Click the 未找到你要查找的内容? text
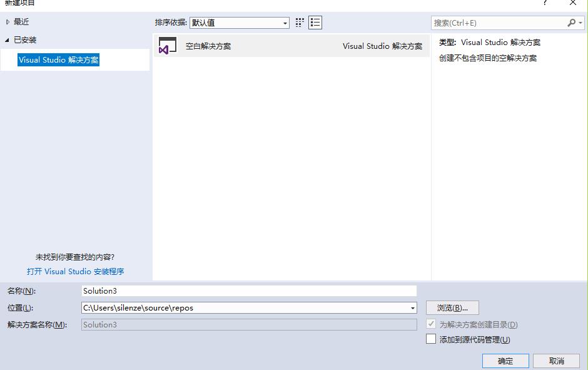 (x=74, y=257)
